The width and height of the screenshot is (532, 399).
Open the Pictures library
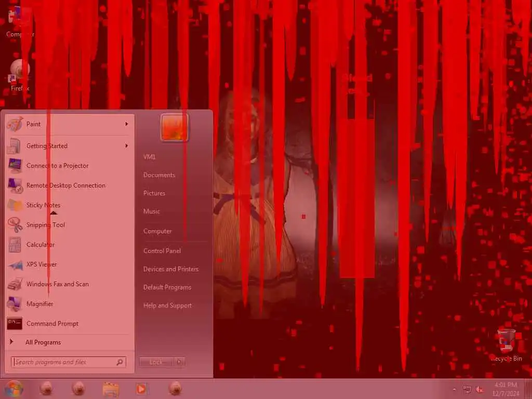[x=154, y=193]
